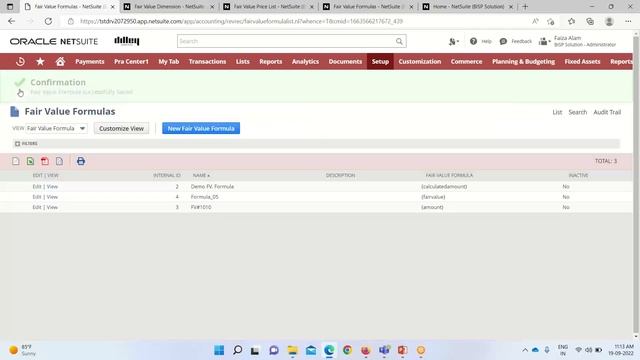The width and height of the screenshot is (640, 360).
Task: Open the Fixed Assets menu
Action: (x=582, y=62)
